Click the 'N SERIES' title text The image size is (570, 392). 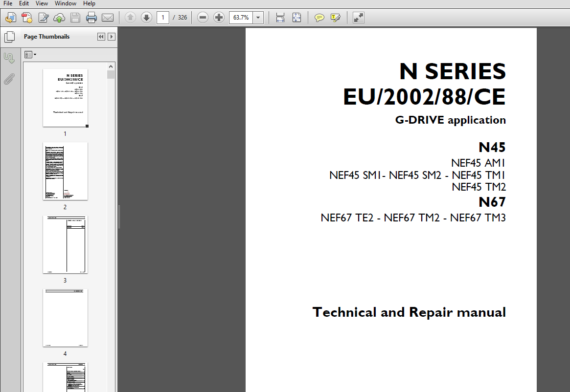(453, 71)
